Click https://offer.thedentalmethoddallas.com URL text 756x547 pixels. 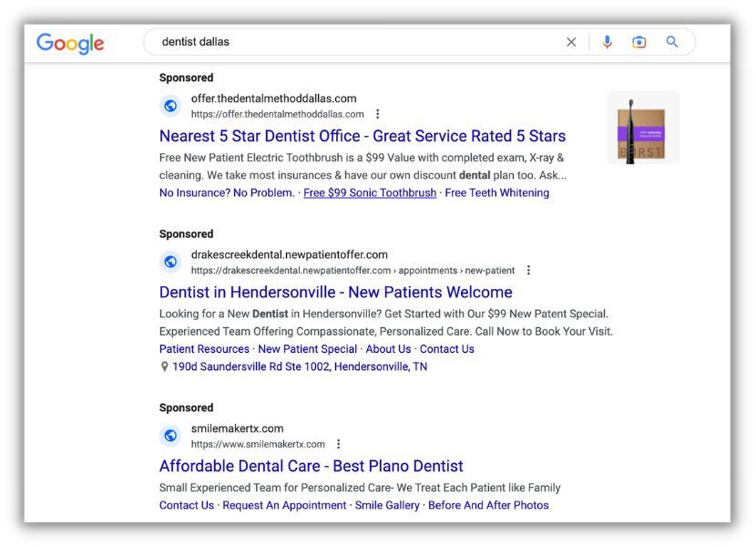click(277, 115)
